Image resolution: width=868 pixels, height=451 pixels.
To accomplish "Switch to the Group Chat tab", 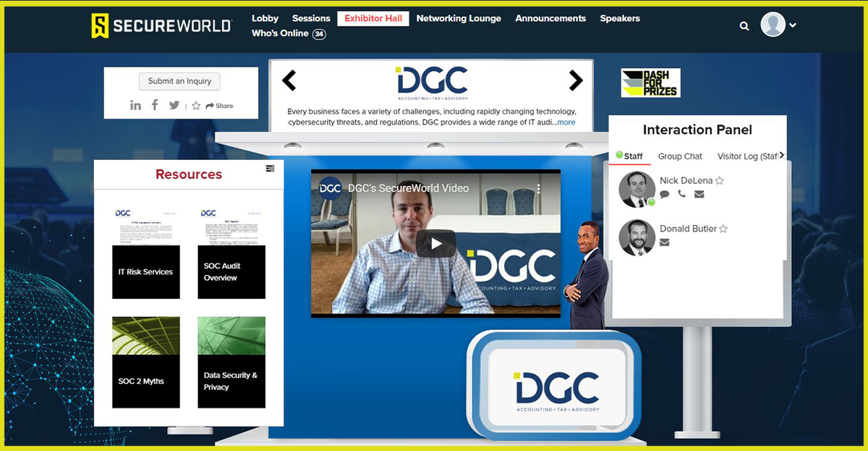I will point(680,156).
